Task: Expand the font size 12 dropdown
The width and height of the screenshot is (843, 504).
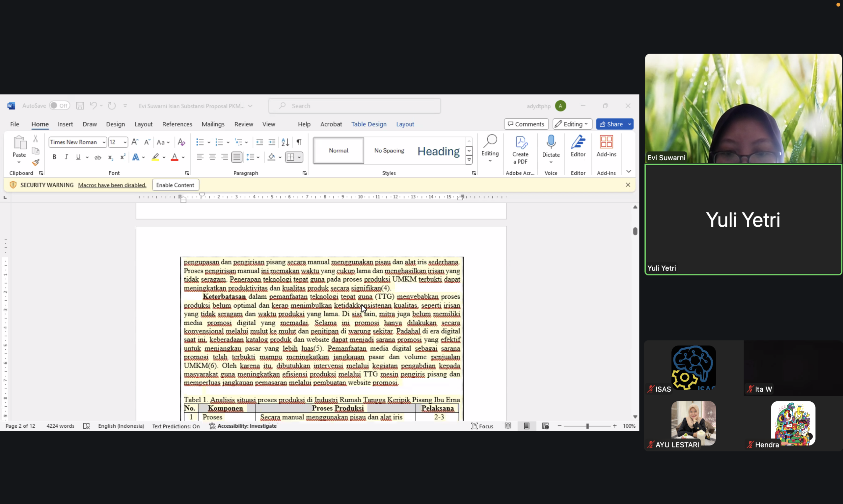Action: point(125,142)
